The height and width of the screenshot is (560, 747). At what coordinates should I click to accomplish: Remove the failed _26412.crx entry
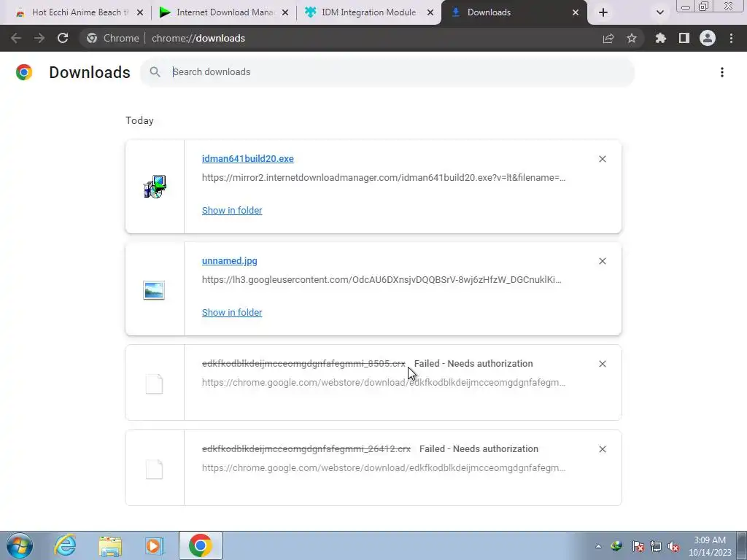602,449
